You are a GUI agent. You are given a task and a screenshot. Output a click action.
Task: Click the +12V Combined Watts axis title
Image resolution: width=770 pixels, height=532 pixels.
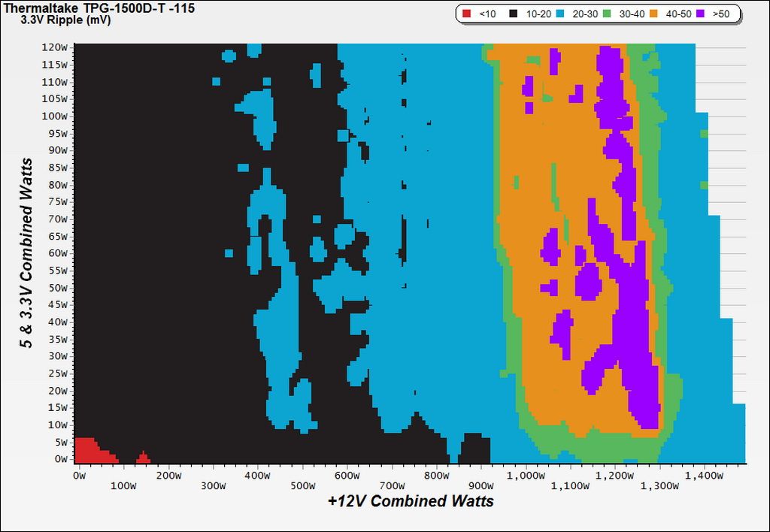pos(411,501)
